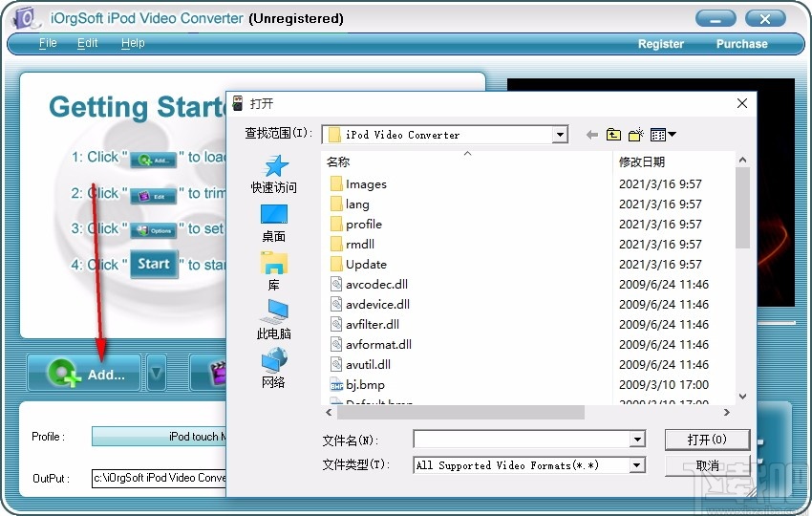Select the profile folder
The image size is (812, 516).
coord(356,225)
